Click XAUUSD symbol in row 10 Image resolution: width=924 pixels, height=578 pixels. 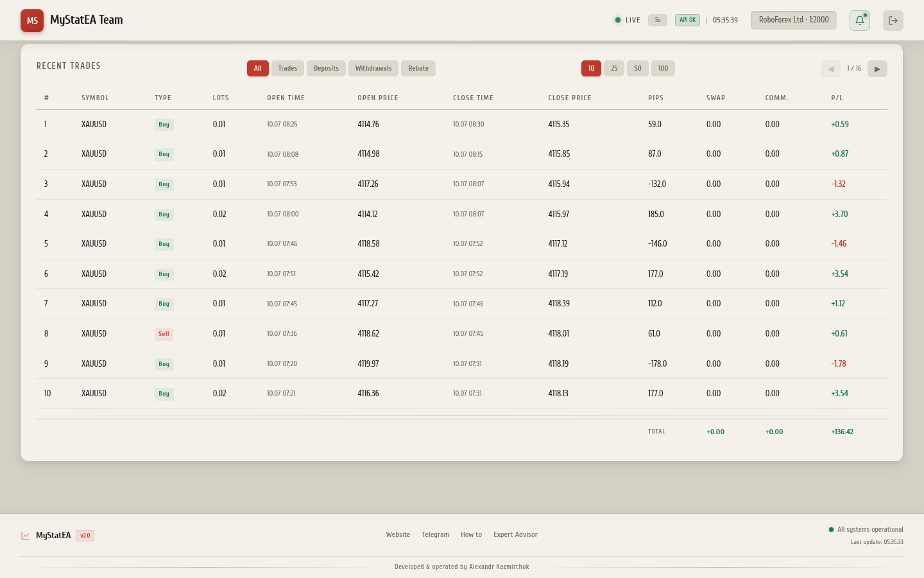coord(94,394)
